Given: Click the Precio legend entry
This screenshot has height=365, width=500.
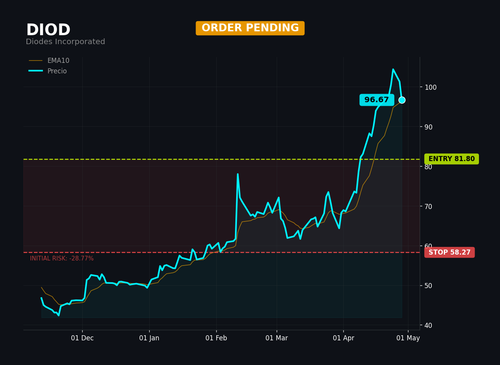Looking at the screenshot, I should (x=48, y=71).
